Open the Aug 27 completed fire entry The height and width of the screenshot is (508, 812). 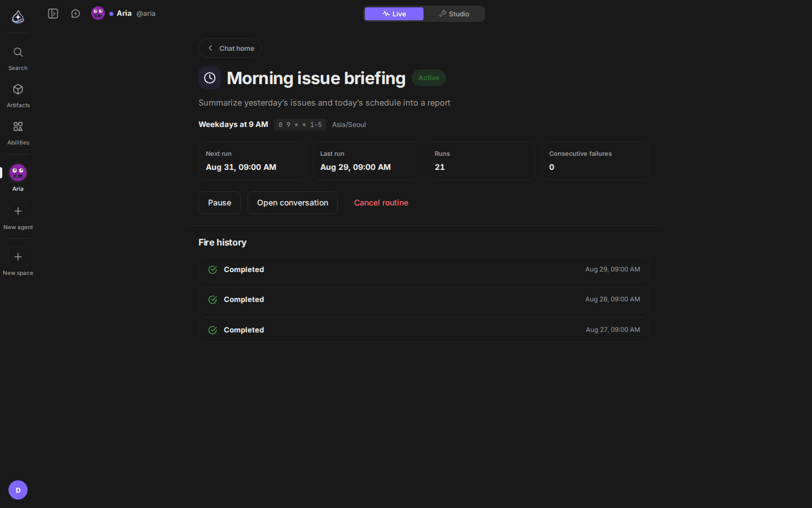click(x=424, y=330)
